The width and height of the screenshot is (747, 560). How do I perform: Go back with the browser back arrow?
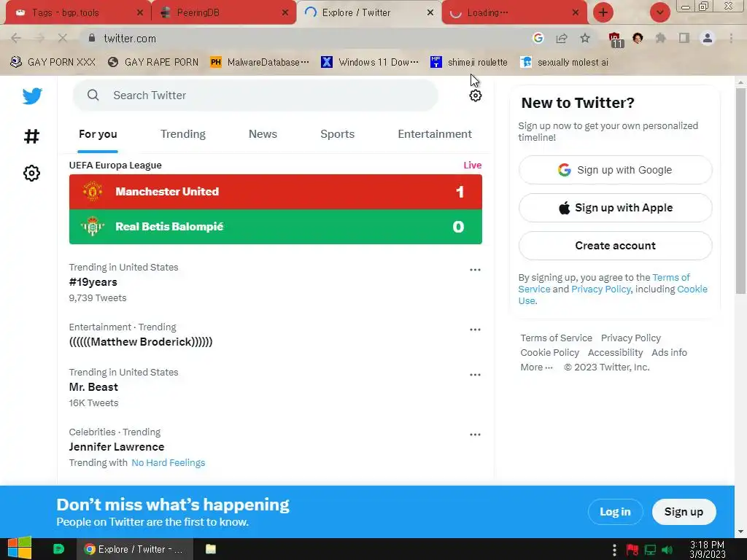[16, 38]
